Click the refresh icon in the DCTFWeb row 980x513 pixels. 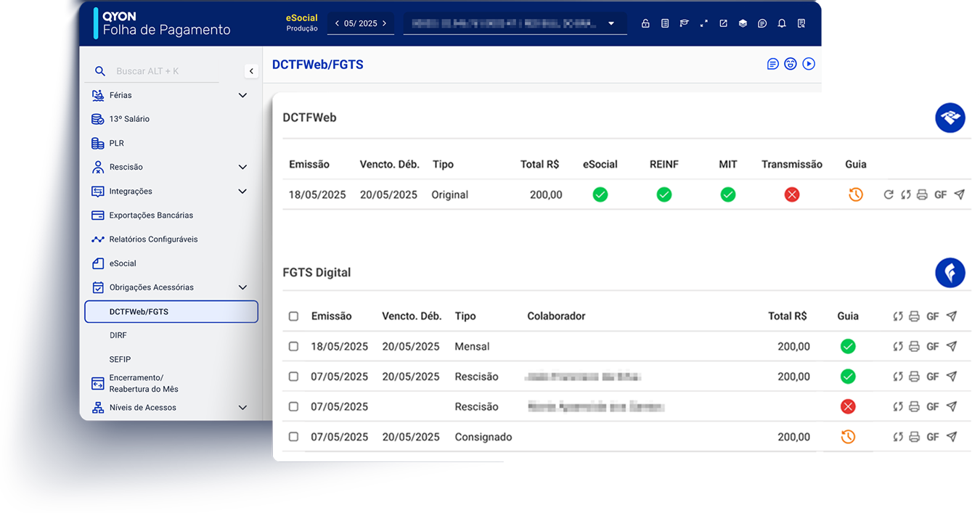point(888,194)
